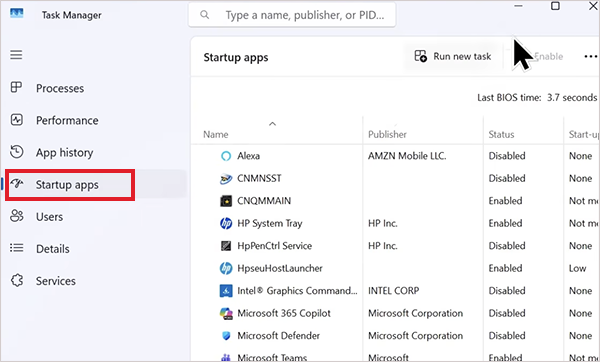The image size is (600, 362).
Task: Select the HpseuHostLauncher name
Action: pos(280,268)
